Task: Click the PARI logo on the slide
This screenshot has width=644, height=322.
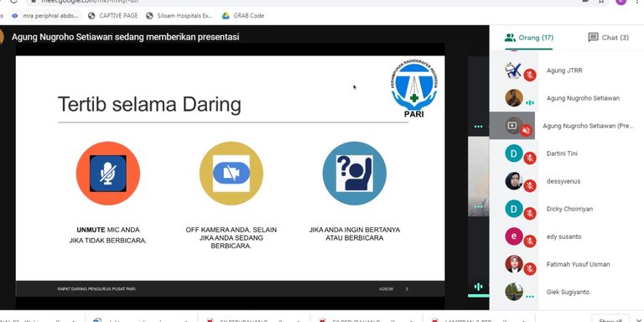Action: coord(414,89)
